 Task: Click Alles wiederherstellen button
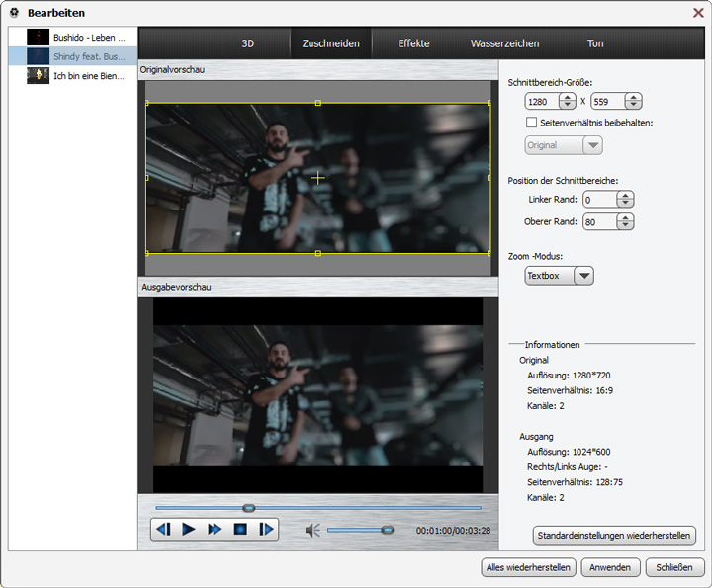pos(528,567)
